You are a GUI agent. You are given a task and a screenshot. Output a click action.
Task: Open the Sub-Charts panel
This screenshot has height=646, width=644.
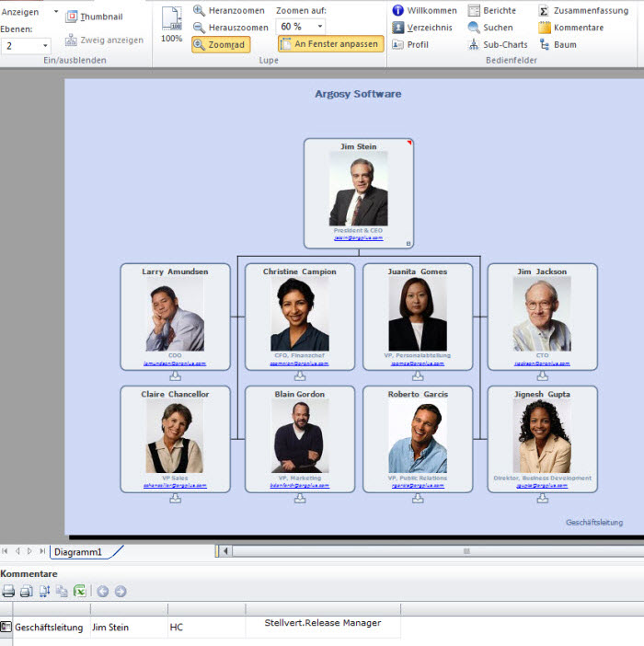(x=498, y=44)
